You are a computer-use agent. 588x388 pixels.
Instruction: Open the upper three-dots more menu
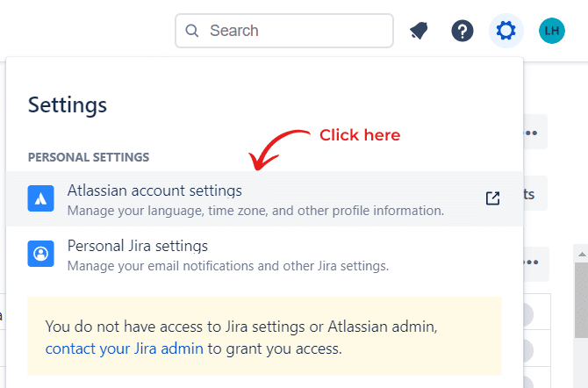(533, 133)
